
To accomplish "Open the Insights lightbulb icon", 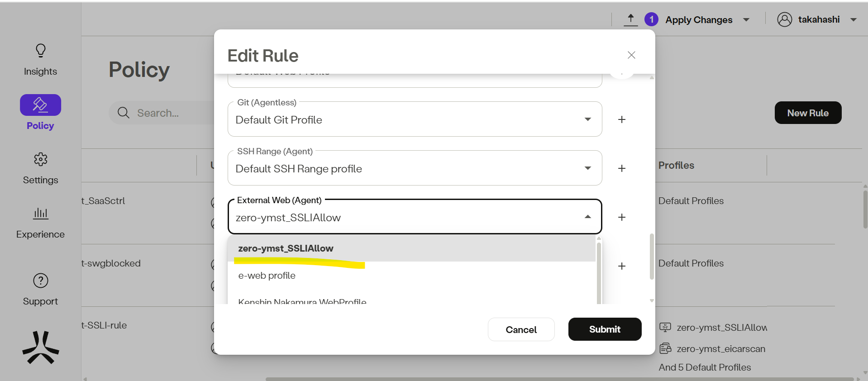I will (x=41, y=50).
